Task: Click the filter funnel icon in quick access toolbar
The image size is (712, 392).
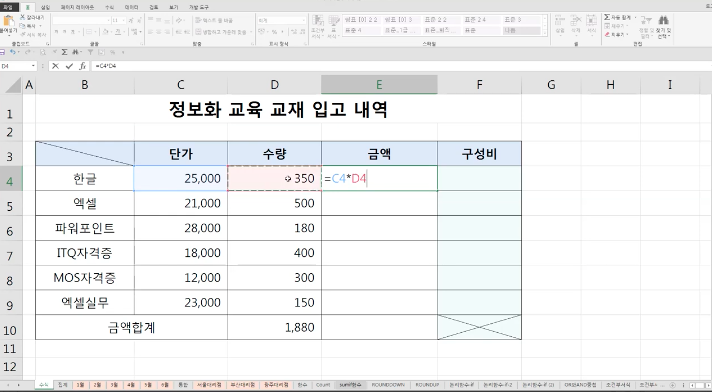Action: pyautogui.click(x=90, y=52)
